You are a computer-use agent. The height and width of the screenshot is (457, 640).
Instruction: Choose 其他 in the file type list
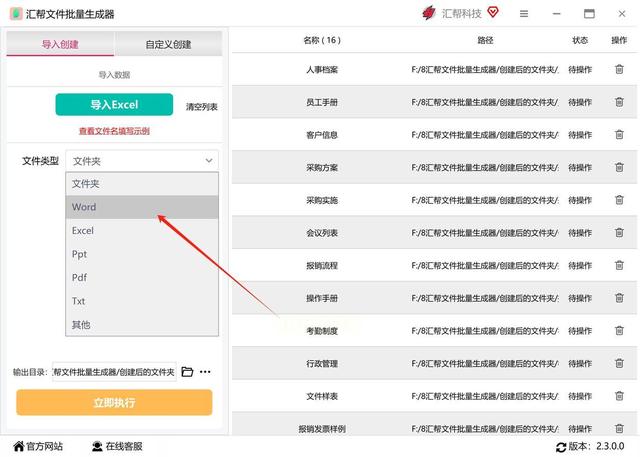pyautogui.click(x=142, y=325)
